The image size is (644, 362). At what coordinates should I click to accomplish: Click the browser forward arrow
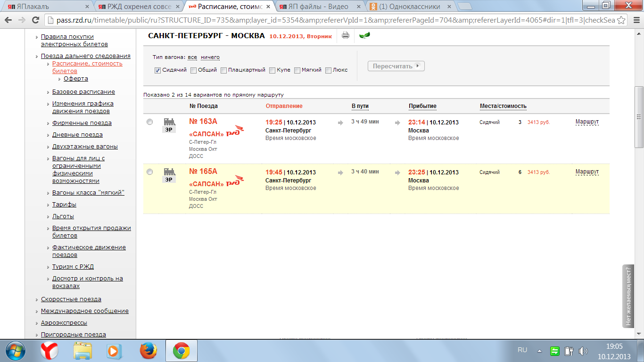pos(22,20)
